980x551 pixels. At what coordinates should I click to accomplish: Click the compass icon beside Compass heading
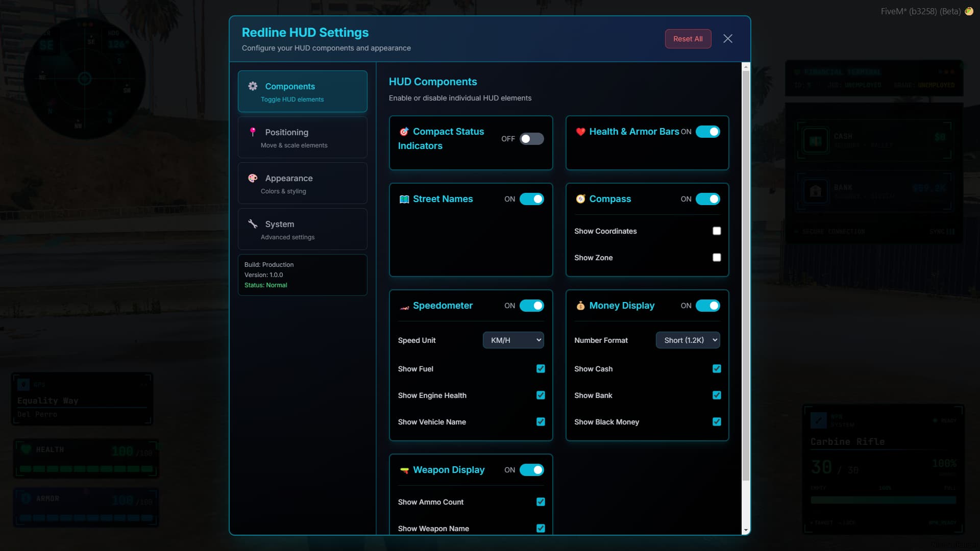point(580,199)
